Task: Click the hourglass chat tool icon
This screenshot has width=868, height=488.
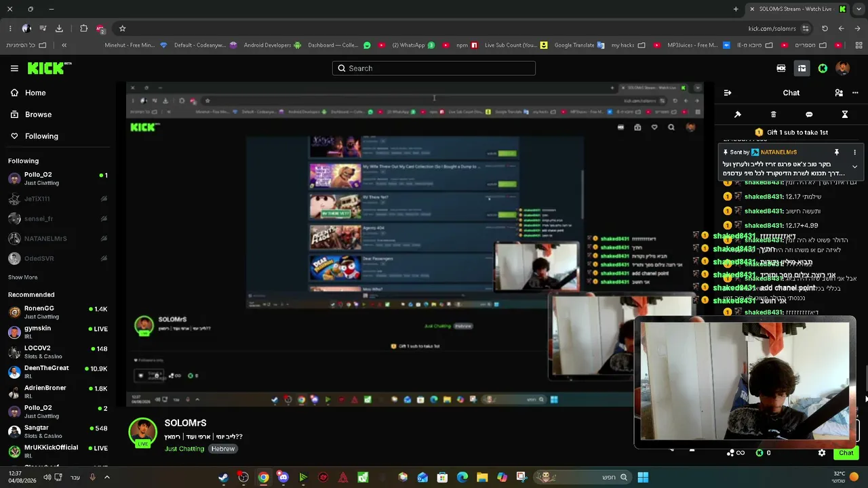Action: (845, 115)
